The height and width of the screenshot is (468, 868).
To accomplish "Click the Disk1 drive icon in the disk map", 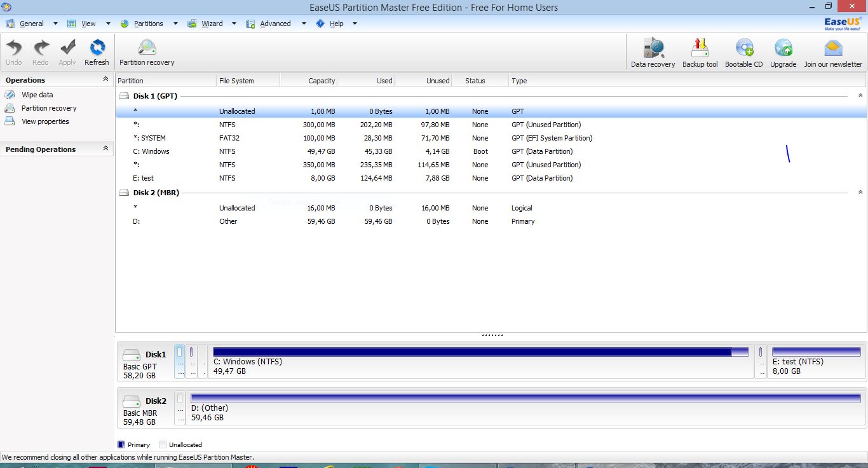I will (132, 355).
